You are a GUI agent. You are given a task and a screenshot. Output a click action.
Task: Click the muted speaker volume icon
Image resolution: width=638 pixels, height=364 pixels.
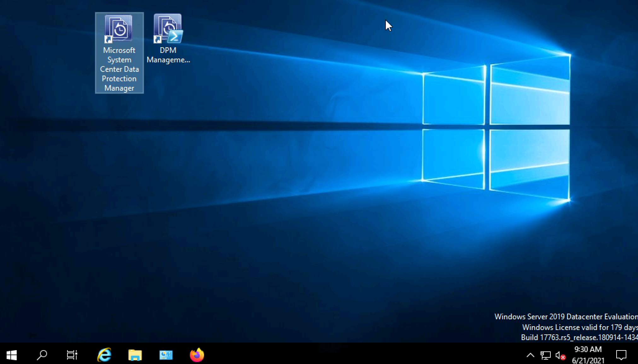[x=560, y=355]
